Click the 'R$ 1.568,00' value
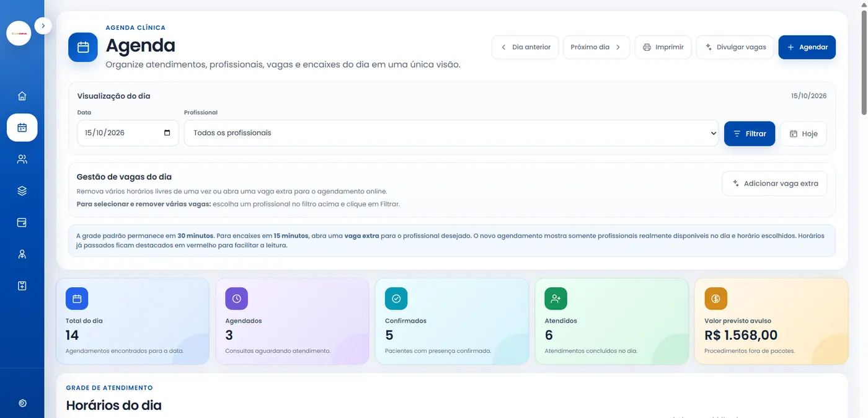 point(741,336)
